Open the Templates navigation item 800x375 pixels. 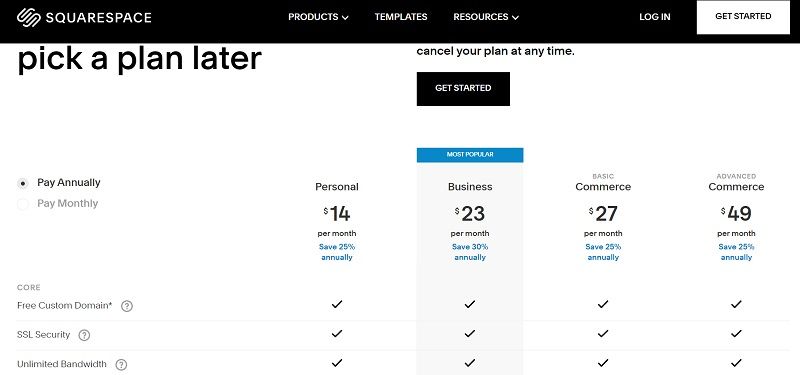[401, 17]
